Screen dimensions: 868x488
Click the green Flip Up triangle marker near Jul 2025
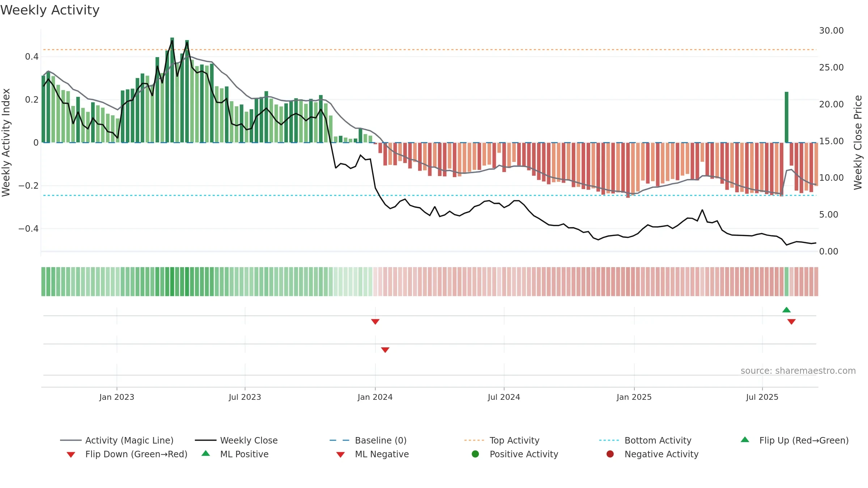pyautogui.click(x=786, y=310)
